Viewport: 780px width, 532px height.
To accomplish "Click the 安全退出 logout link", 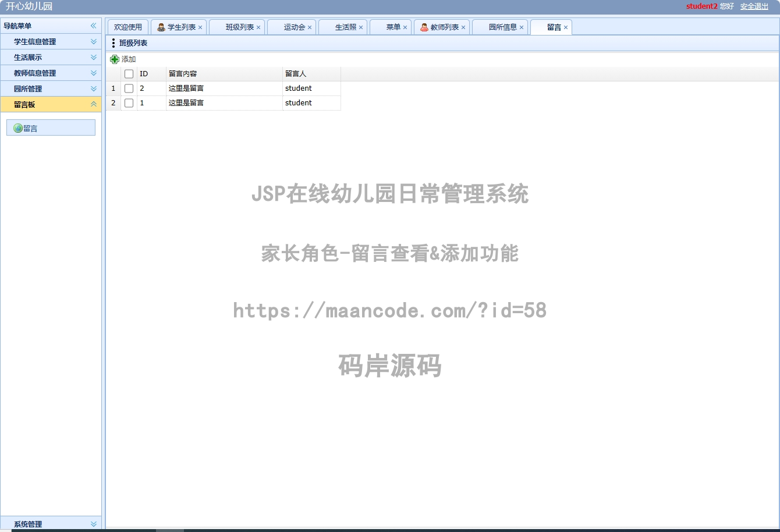I will (754, 6).
